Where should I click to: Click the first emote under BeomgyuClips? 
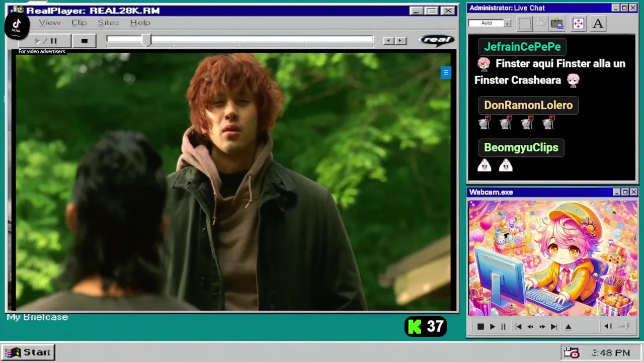(484, 165)
